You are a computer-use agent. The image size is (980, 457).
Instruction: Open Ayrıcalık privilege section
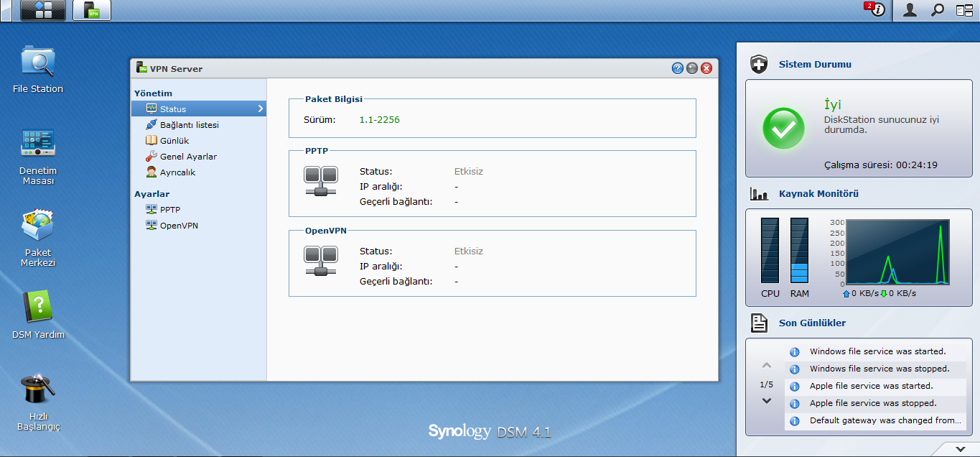tap(177, 172)
